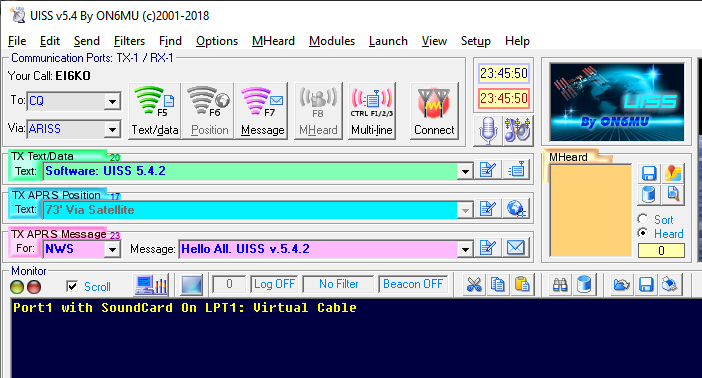The image size is (702, 378).
Task: Click the Connect antenna button
Action: click(x=434, y=111)
